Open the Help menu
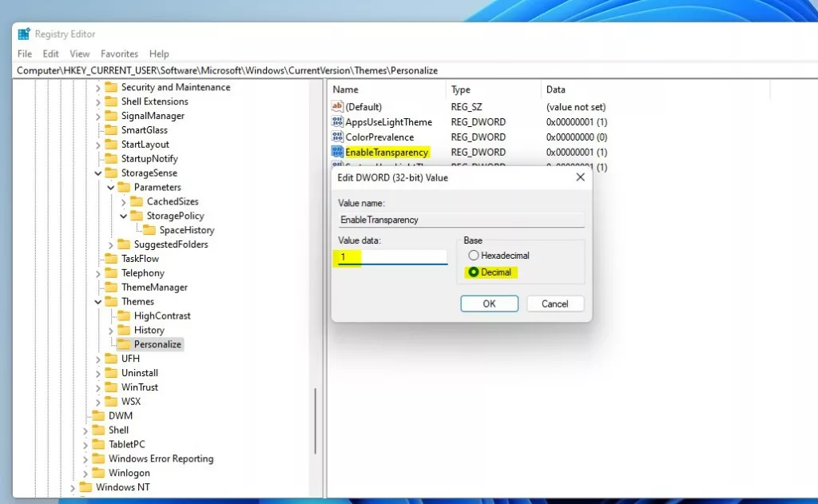Viewport: 818px width, 504px height. 159,54
